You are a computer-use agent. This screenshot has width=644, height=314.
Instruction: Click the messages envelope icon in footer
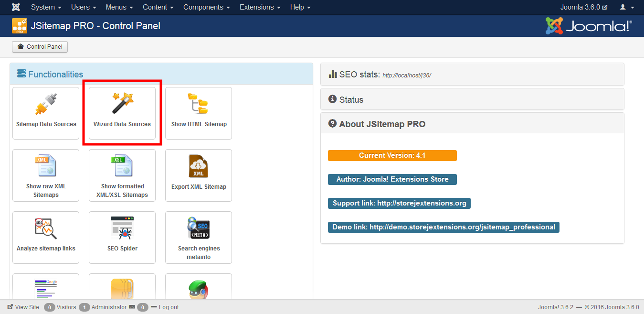coord(132,307)
